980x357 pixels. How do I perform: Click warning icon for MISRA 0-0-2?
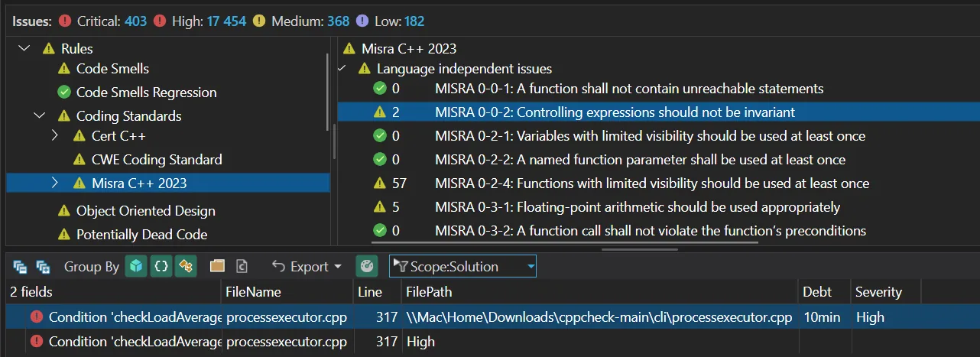click(x=380, y=112)
